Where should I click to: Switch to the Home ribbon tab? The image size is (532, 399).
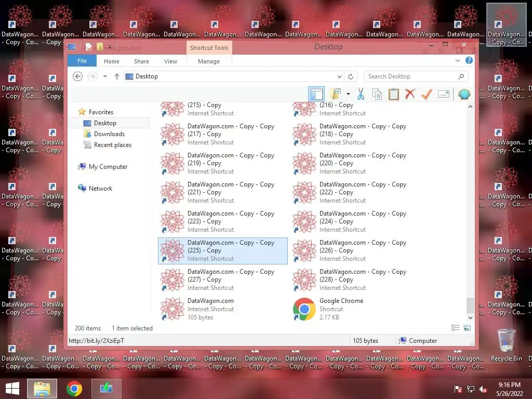[112, 61]
